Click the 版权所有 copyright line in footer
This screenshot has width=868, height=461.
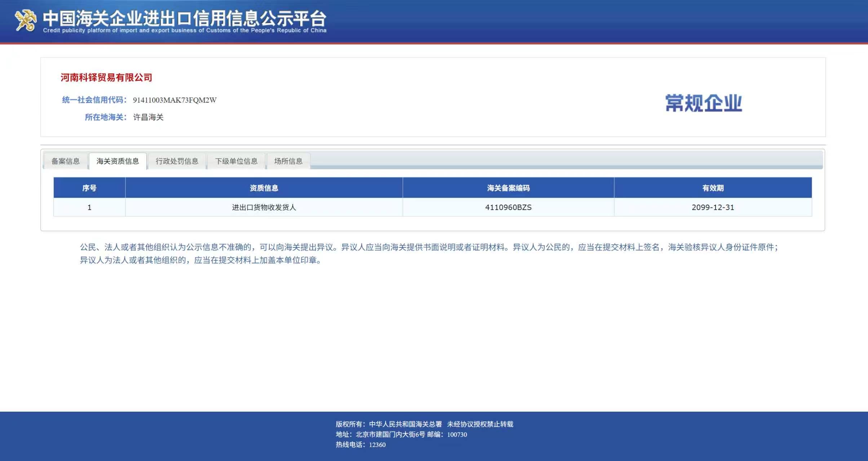tap(425, 424)
